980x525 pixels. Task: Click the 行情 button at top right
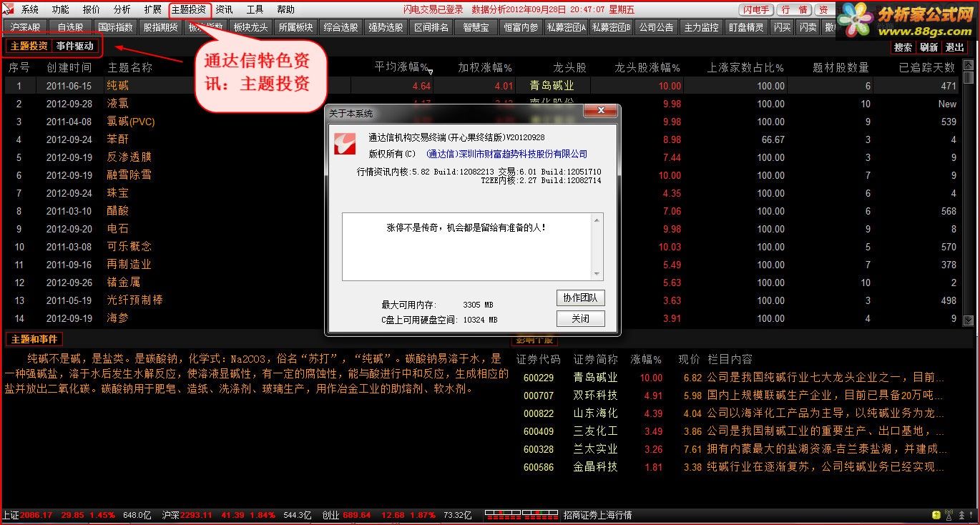tap(795, 9)
